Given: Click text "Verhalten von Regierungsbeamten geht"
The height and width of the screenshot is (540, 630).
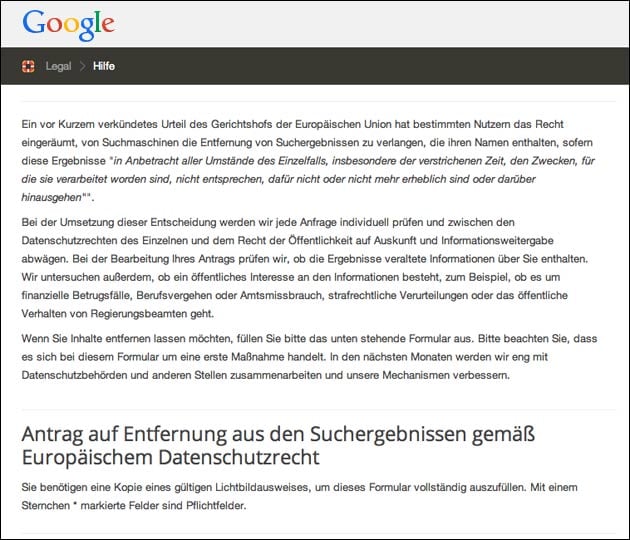Looking at the screenshot, I should pyautogui.click(x=118, y=314).
